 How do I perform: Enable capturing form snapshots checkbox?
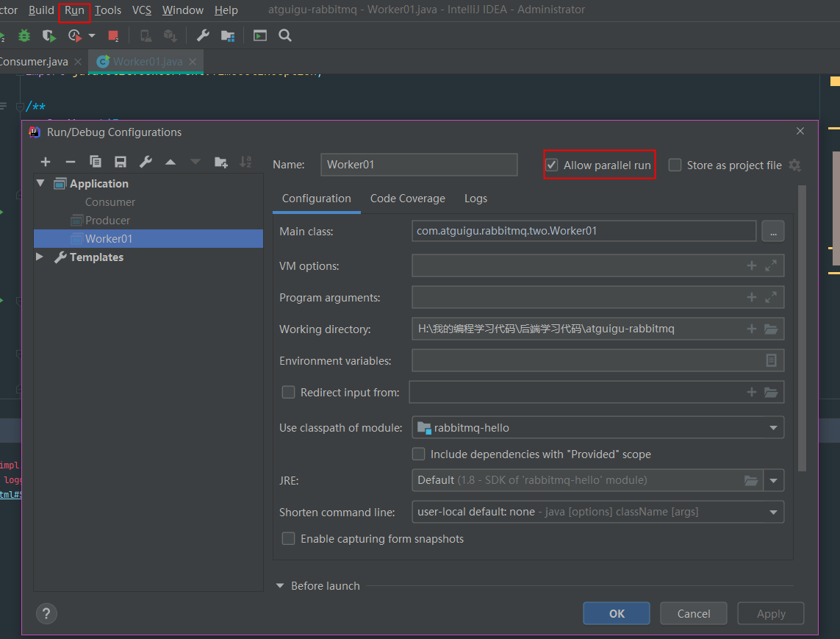click(x=288, y=539)
